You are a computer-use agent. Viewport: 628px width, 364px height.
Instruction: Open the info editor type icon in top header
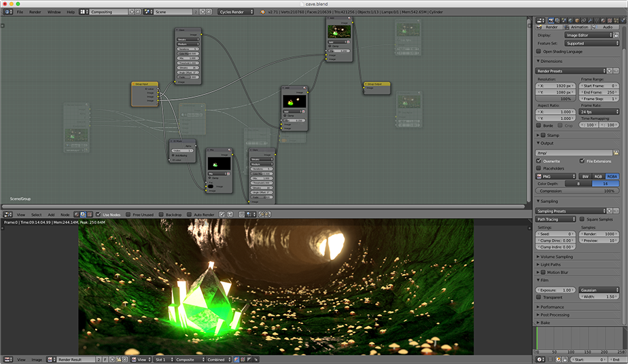pos(6,12)
